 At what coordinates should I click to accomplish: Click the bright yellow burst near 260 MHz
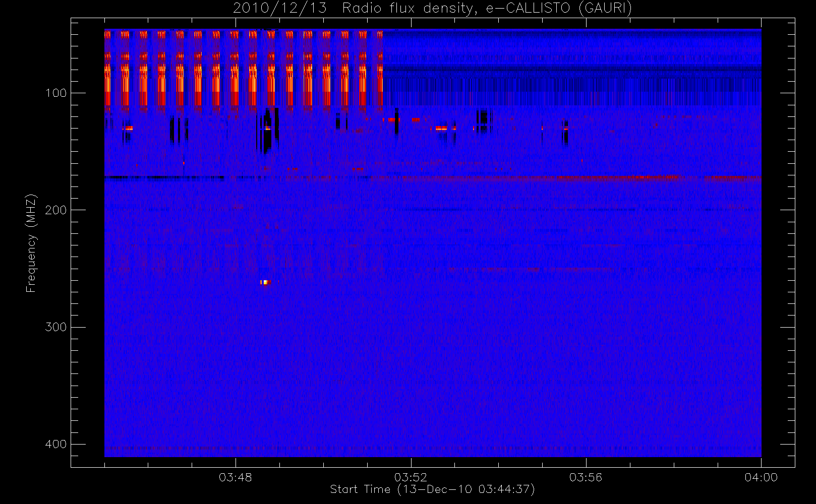click(266, 282)
